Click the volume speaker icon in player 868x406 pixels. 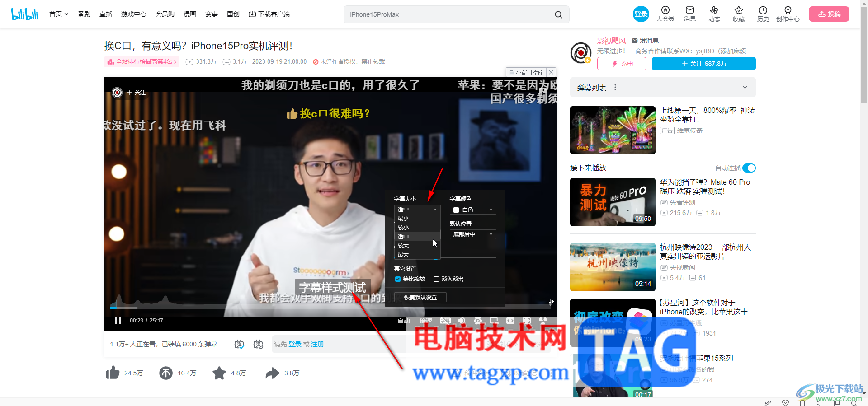click(x=462, y=321)
